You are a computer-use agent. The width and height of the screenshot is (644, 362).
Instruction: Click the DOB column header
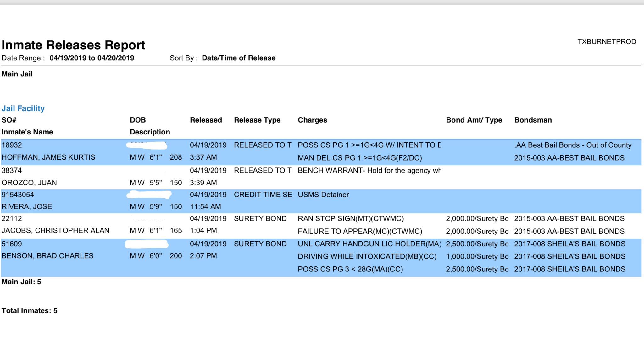click(138, 120)
